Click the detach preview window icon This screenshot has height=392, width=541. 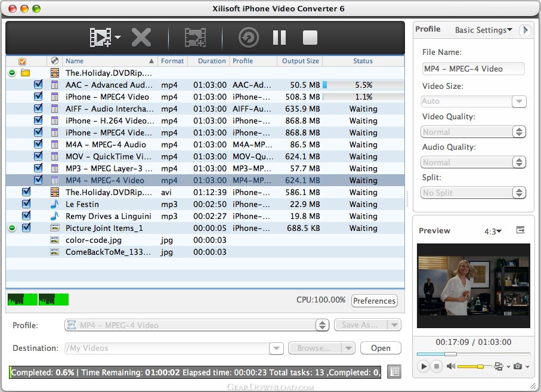(x=520, y=230)
